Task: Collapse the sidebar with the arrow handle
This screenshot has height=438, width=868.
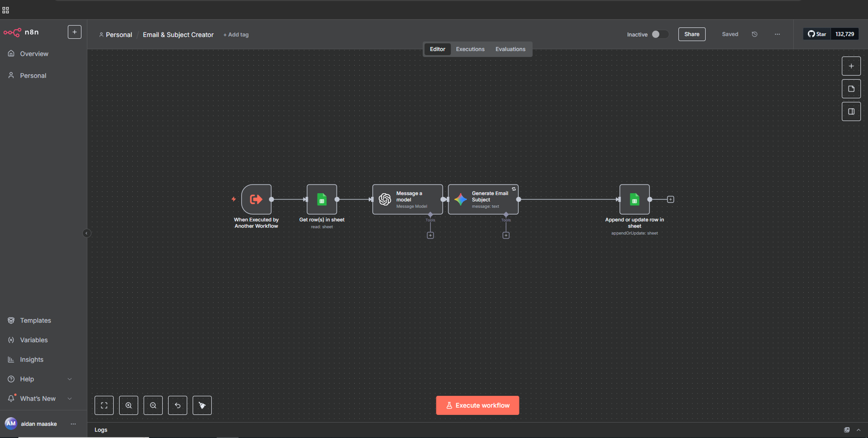Action: click(86, 233)
